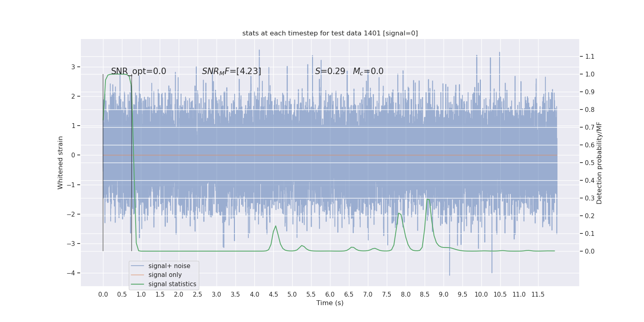Click x-axis tick label 2.0
This screenshot has height=322, width=644.
pyautogui.click(x=179, y=294)
